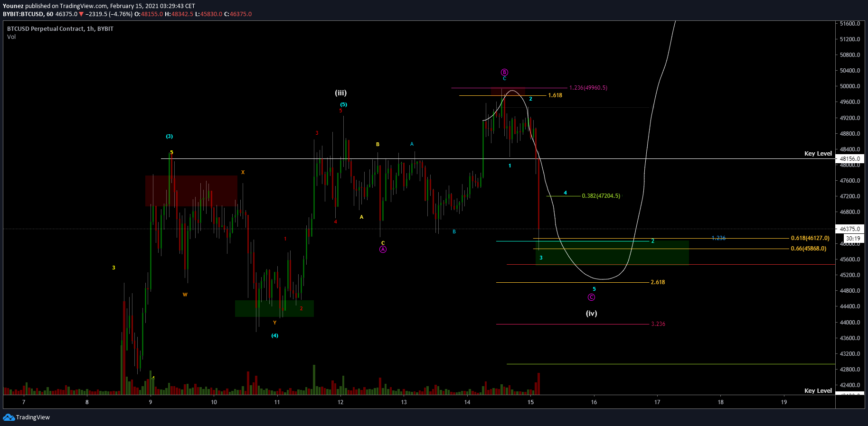
Task: Click the Vol indicator label
Action: click(x=11, y=37)
